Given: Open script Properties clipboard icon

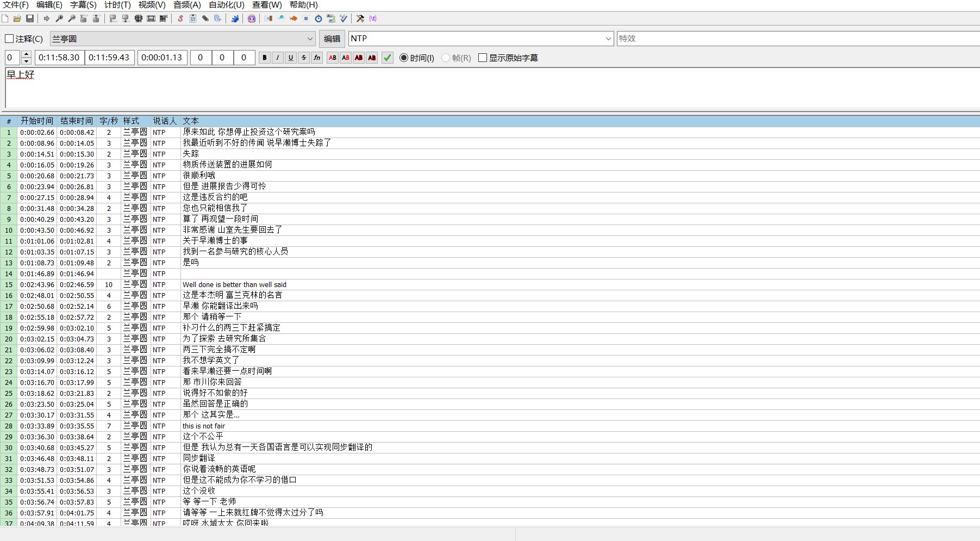Looking at the screenshot, I should pyautogui.click(x=193, y=18).
